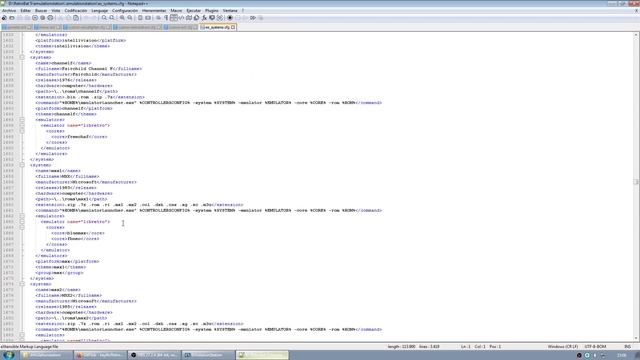Collapse cores block containing bluemsx
Viewport: 640px width, 360px height.
22,227
